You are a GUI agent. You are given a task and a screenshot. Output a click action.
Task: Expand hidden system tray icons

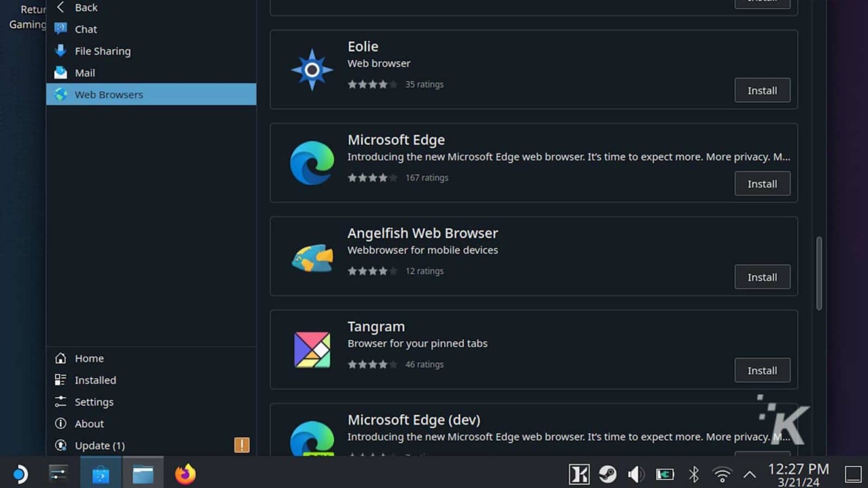point(750,475)
